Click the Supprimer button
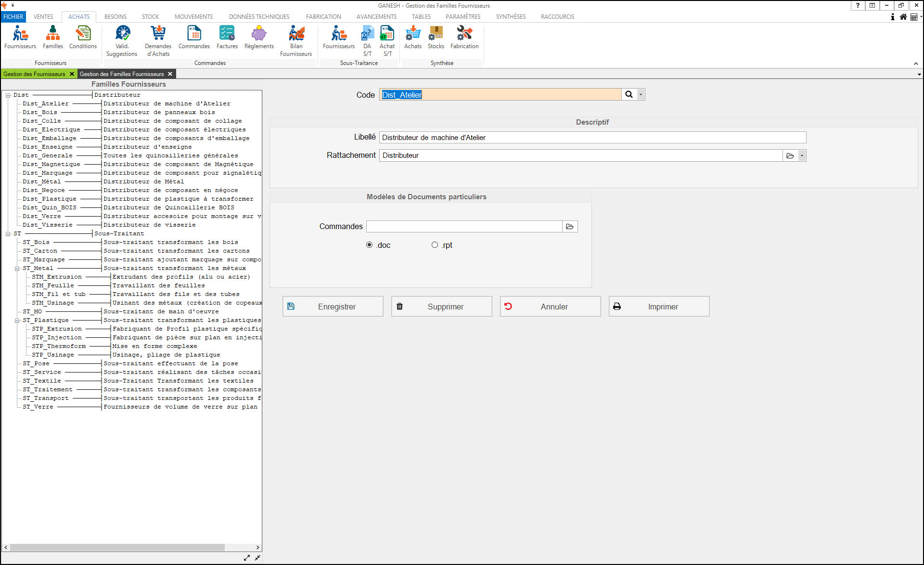 441,307
